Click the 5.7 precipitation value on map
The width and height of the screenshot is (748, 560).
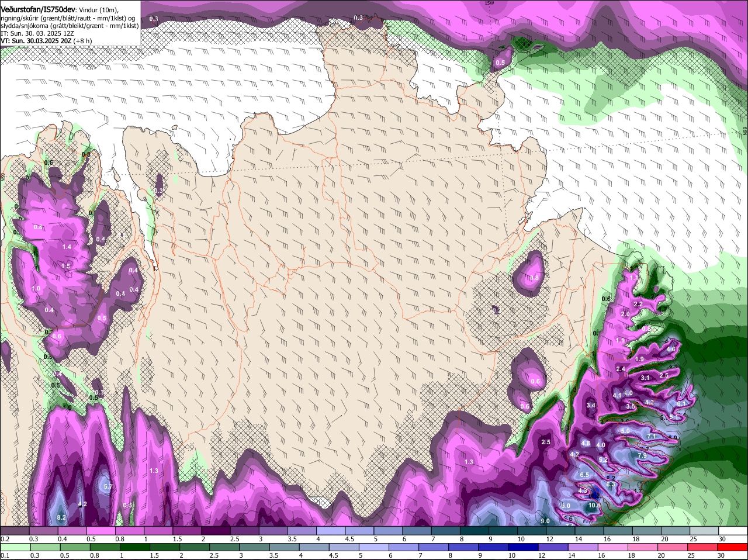108,486
